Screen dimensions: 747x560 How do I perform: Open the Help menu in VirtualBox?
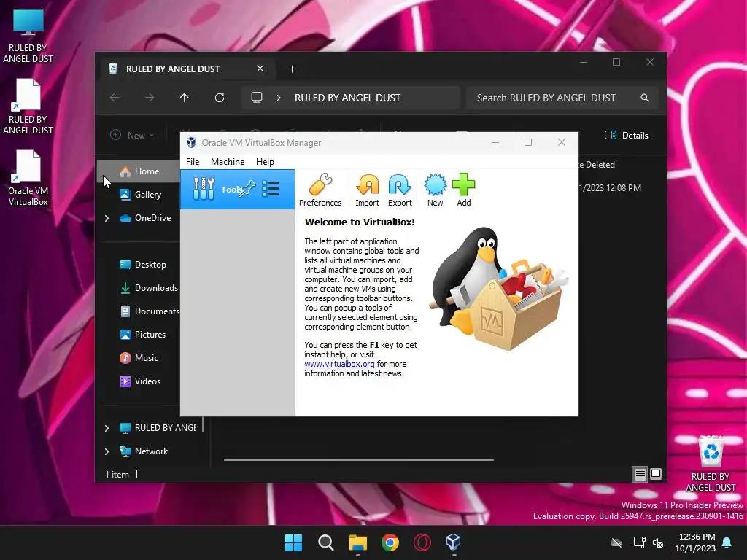point(265,162)
